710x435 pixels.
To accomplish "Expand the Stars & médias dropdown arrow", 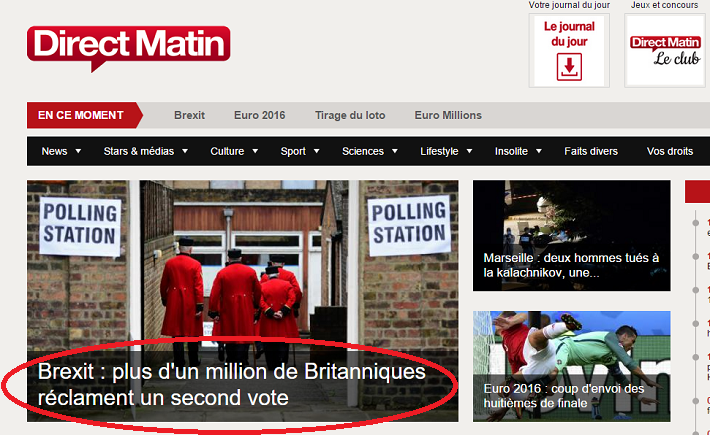I will click(185, 151).
